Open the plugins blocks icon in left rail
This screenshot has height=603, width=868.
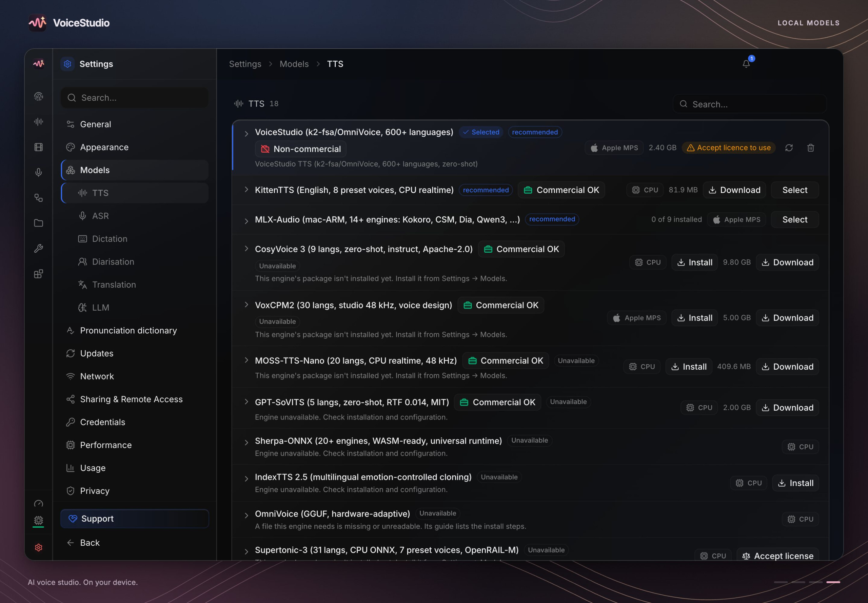tap(39, 274)
